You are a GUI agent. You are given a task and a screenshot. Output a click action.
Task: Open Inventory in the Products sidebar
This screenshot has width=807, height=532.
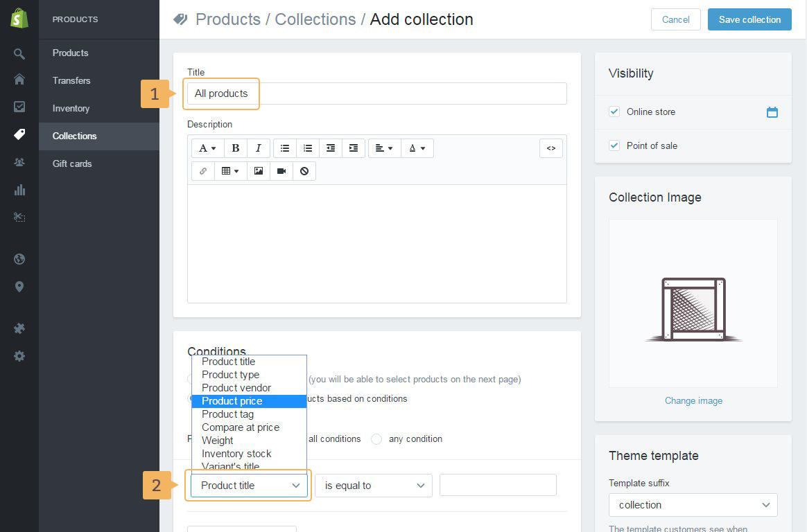tap(71, 108)
